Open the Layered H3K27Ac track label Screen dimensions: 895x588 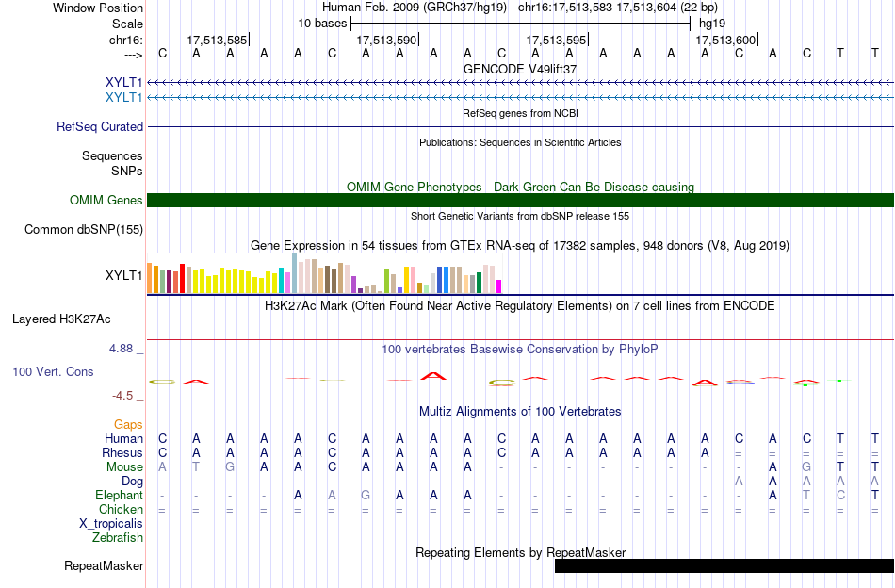coord(61,319)
